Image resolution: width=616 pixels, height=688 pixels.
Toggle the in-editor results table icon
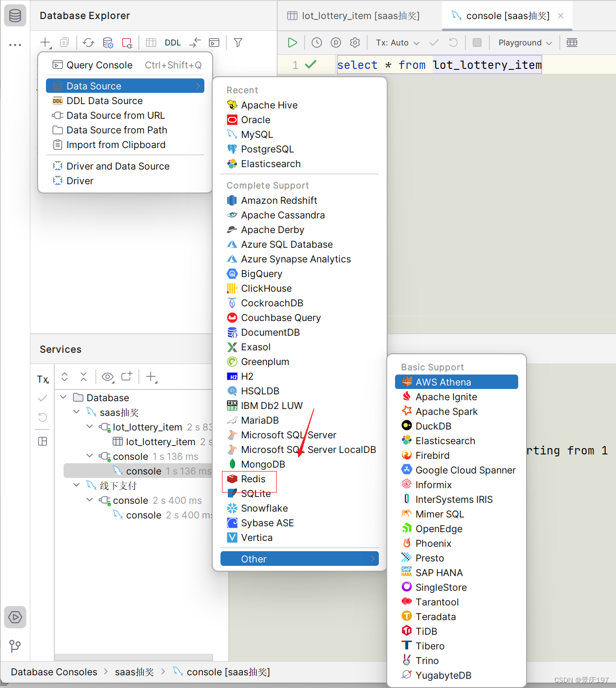[572, 43]
